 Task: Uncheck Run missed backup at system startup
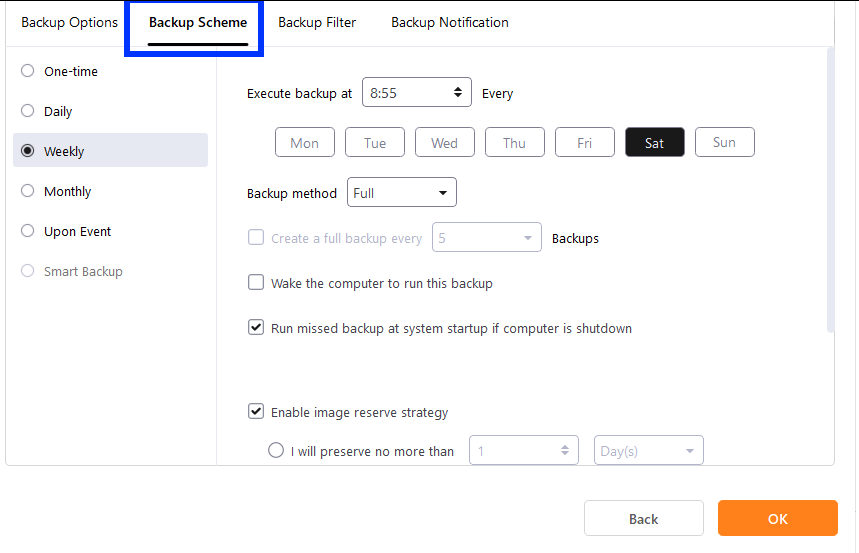[x=256, y=328]
